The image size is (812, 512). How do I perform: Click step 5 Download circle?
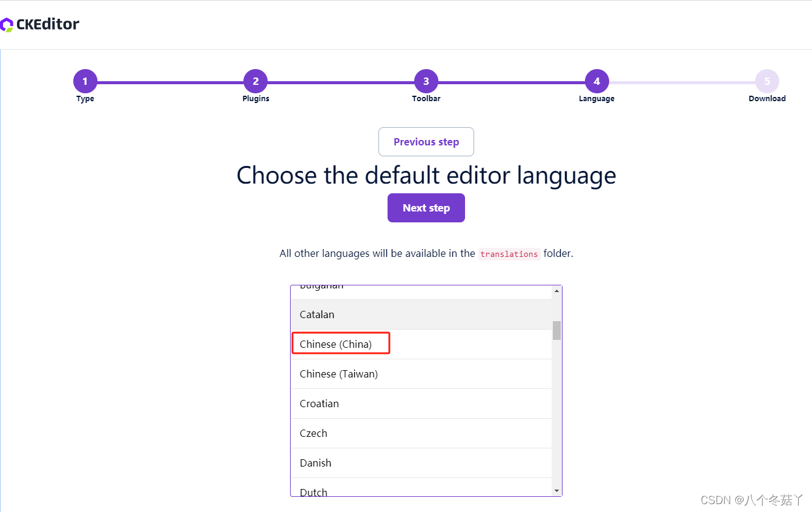click(767, 81)
